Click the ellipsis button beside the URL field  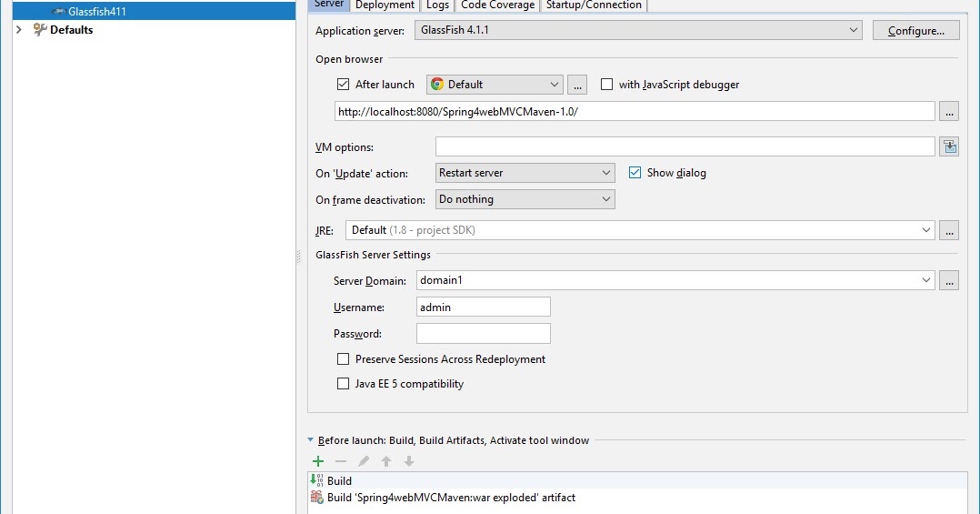tap(949, 111)
